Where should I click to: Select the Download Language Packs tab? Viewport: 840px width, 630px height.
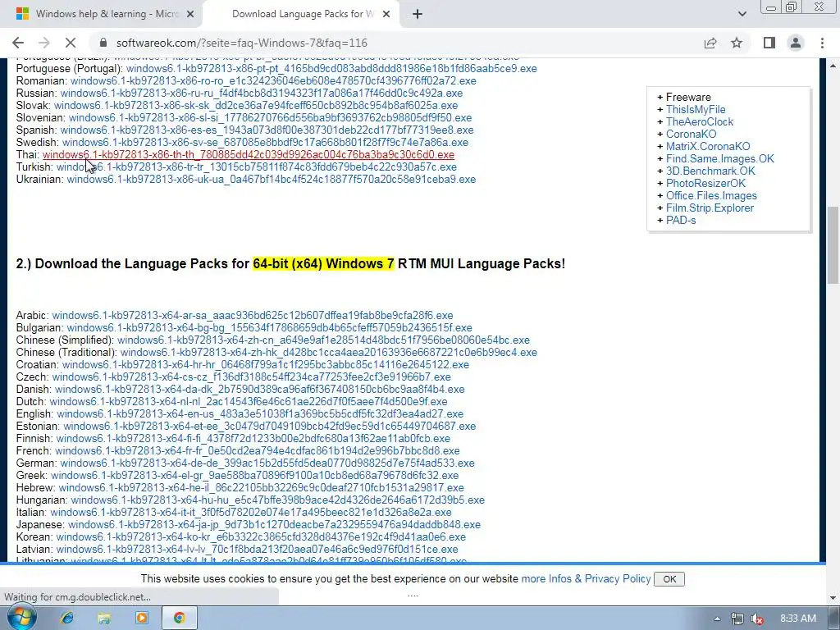[x=301, y=14]
